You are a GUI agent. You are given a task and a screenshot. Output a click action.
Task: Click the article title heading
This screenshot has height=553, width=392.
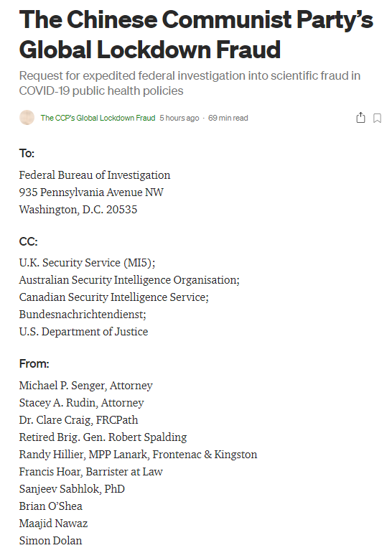pyautogui.click(x=196, y=34)
